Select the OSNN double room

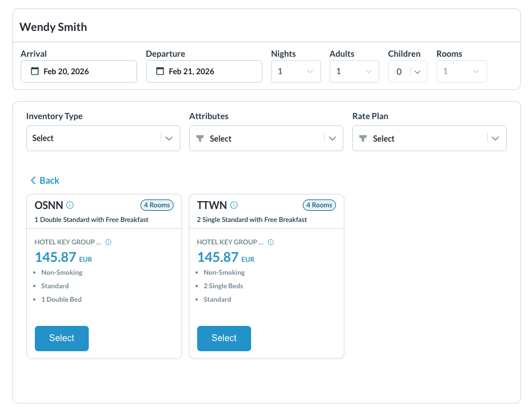point(62,338)
